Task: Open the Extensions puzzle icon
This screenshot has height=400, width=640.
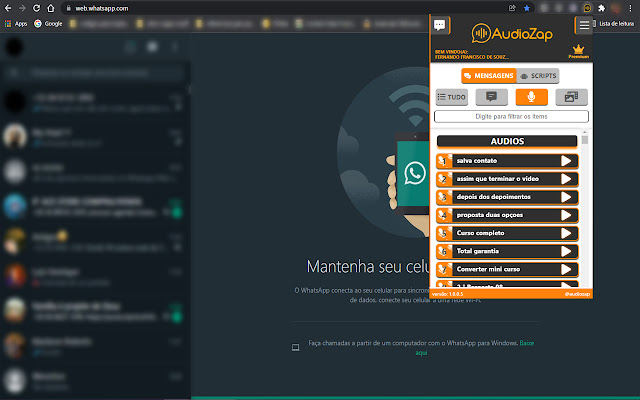Action: (602, 8)
